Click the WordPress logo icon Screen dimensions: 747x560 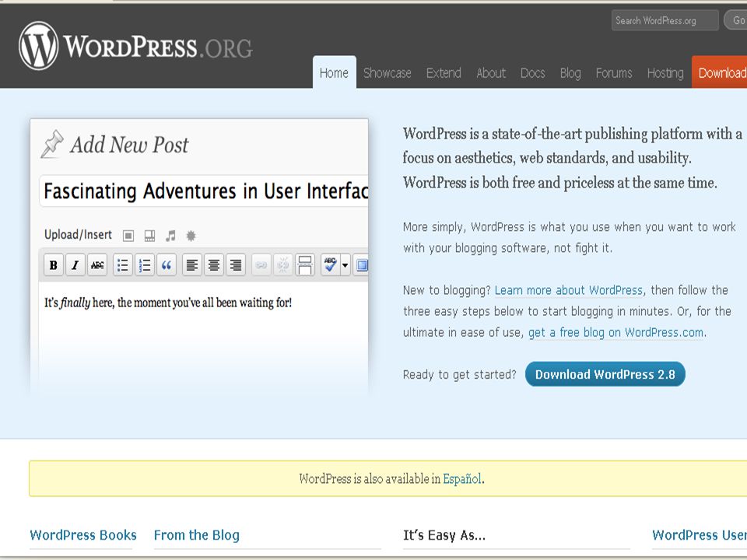click(x=39, y=46)
